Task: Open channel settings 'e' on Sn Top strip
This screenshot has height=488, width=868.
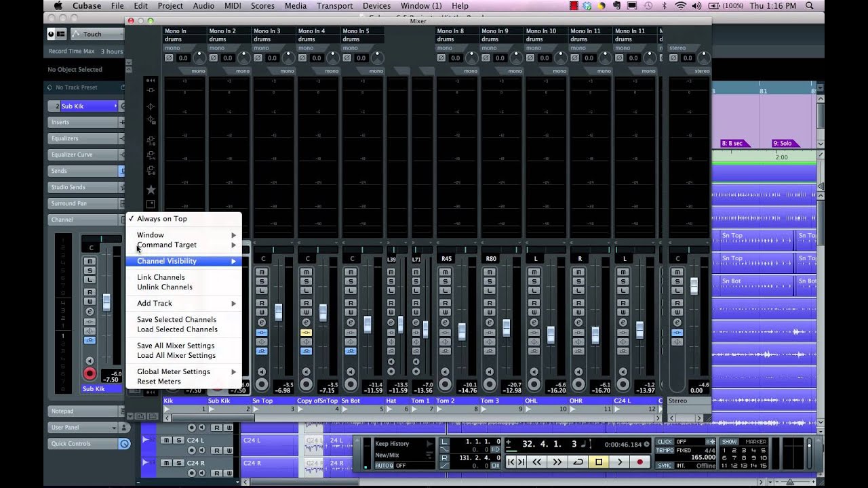Action: tap(262, 322)
